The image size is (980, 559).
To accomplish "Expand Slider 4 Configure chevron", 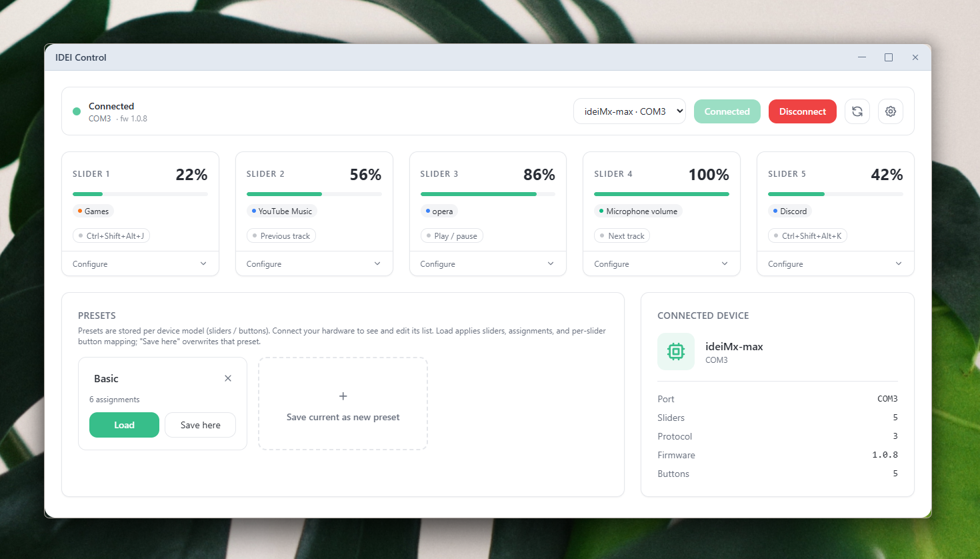I will 725,263.
